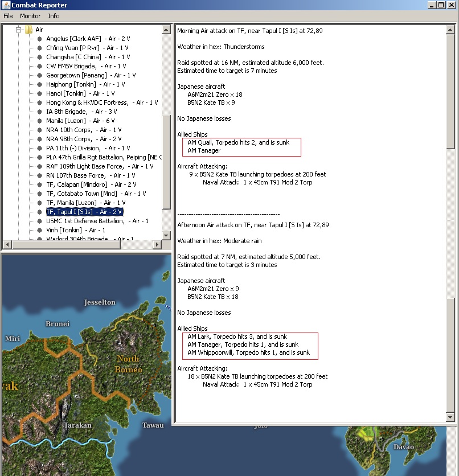Screen dimensions: 459x476
Task: Click 'AM Whippoorwill, Torpedo hits 1' line
Action: pyautogui.click(x=249, y=353)
